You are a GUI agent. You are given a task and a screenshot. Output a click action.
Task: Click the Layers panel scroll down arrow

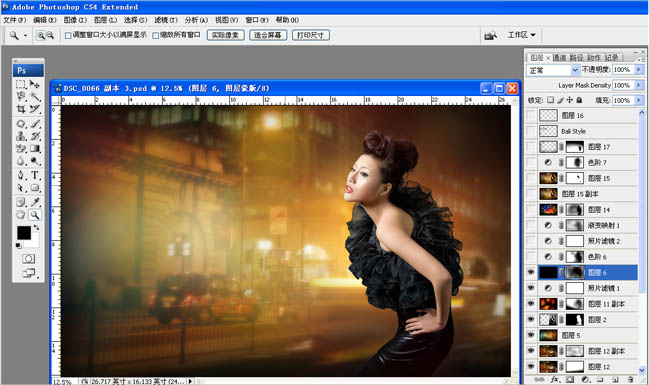(642, 370)
